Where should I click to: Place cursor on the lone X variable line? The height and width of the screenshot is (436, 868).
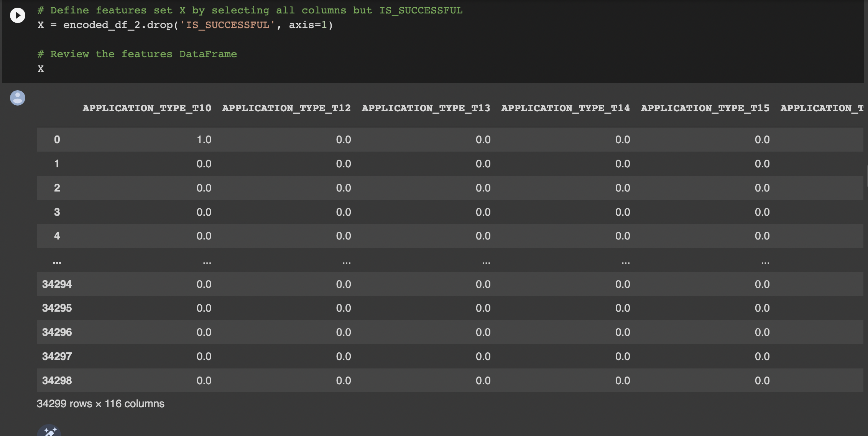point(41,68)
